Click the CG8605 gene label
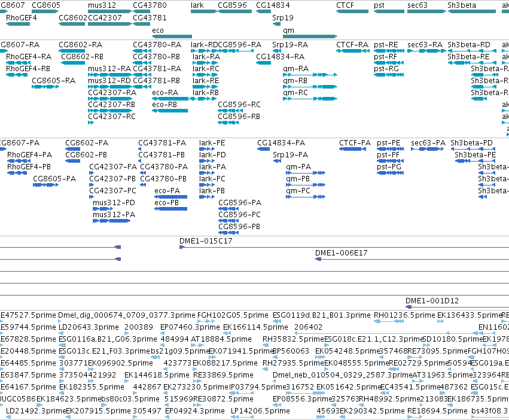Image resolution: width=509 pixels, height=420 pixels. click(46, 5)
